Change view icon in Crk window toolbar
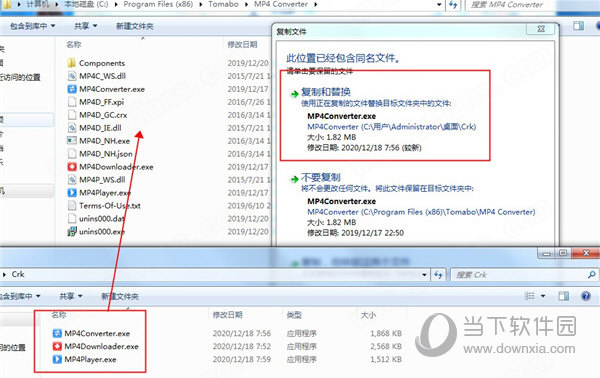 pos(530,296)
